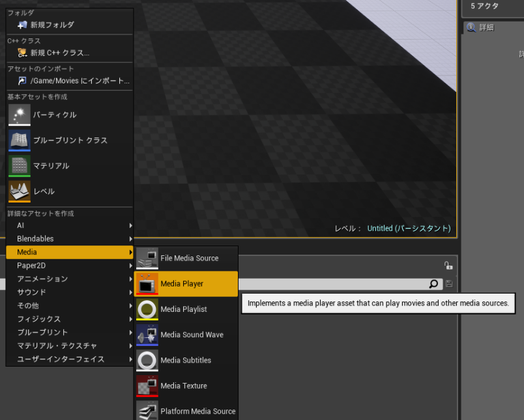Screen dimensions: 524x420
Task: Click the アニメーション menu label
Action: click(x=42, y=279)
